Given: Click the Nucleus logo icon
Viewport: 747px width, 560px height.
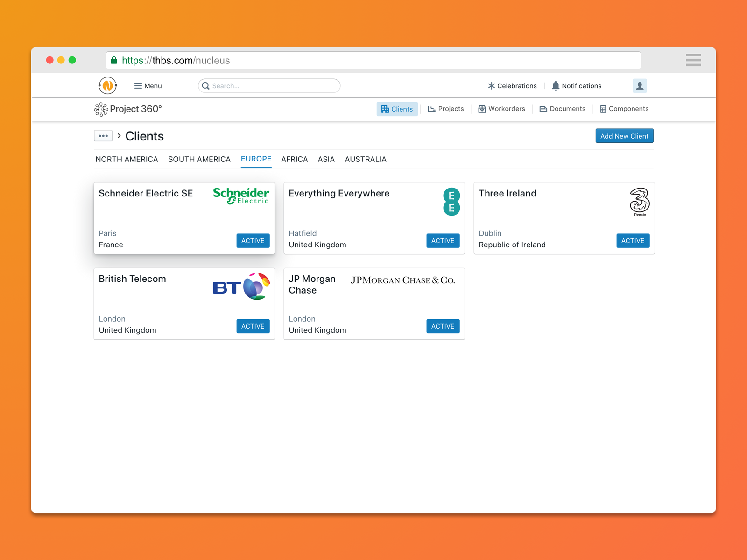Looking at the screenshot, I should [x=108, y=85].
